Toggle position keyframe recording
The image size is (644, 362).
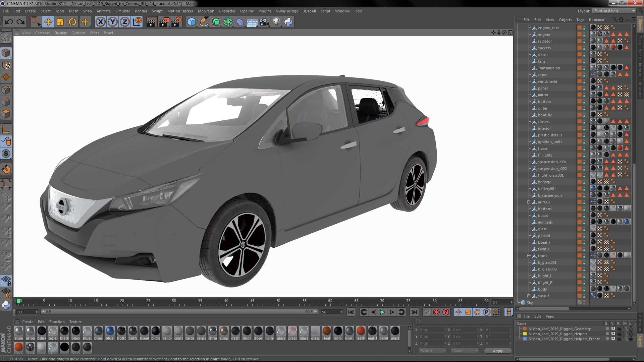click(458, 312)
